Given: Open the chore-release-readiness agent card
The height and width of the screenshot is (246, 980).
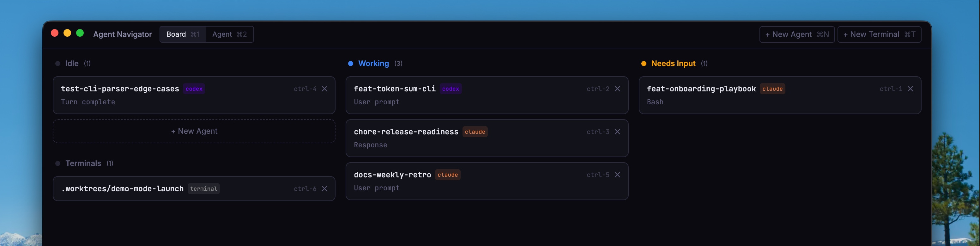Looking at the screenshot, I should [x=487, y=138].
